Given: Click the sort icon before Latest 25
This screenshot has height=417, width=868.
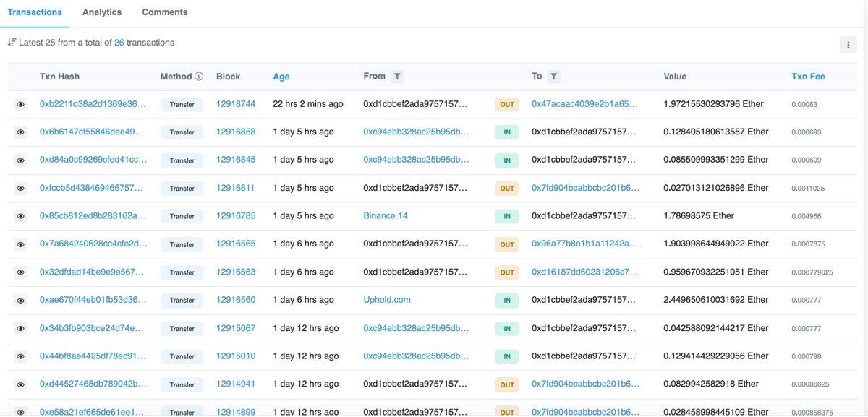Looking at the screenshot, I should tap(12, 43).
